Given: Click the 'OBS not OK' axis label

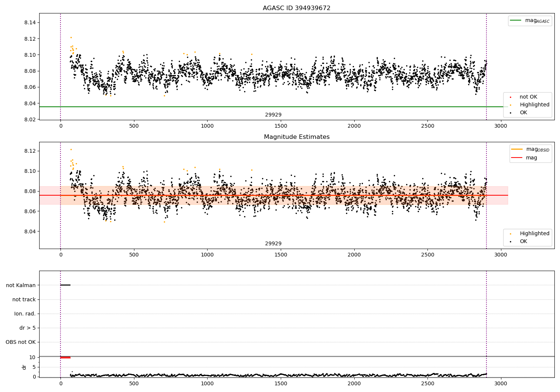Looking at the screenshot, I should 21,342.
